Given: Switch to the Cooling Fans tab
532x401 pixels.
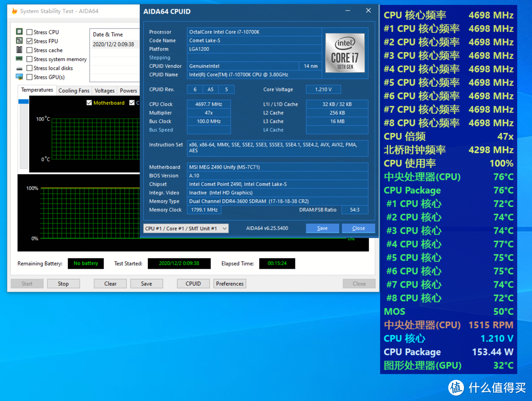Looking at the screenshot, I should click(73, 91).
